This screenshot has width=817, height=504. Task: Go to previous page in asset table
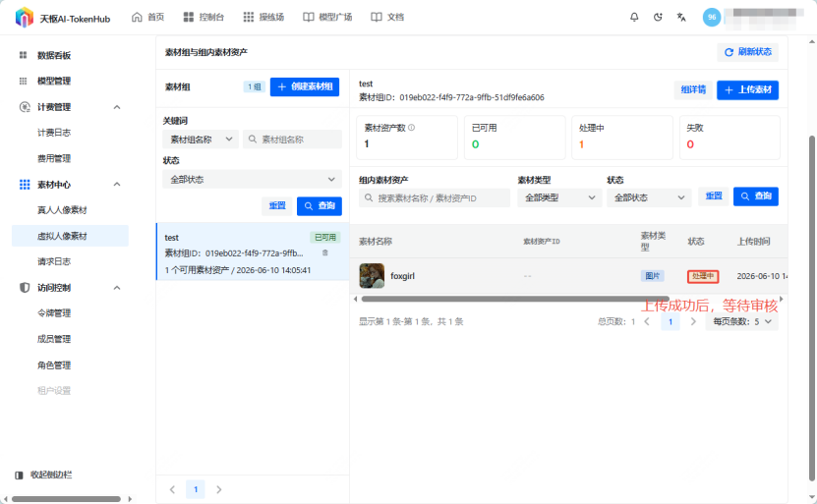tap(647, 322)
